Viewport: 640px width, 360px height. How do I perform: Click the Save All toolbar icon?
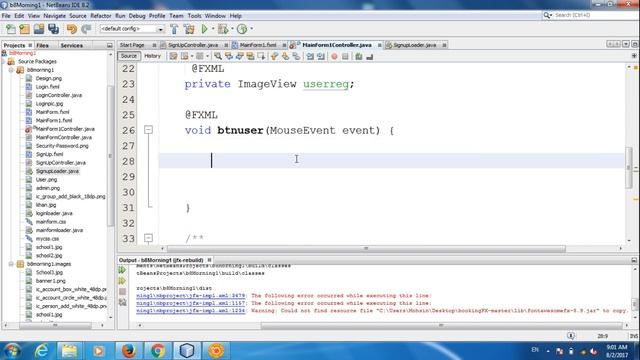pos(53,29)
